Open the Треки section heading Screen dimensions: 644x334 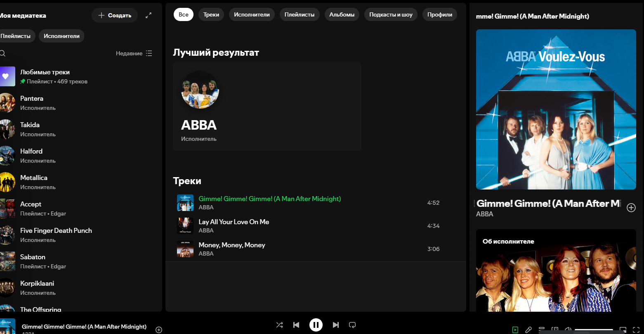coord(187,181)
